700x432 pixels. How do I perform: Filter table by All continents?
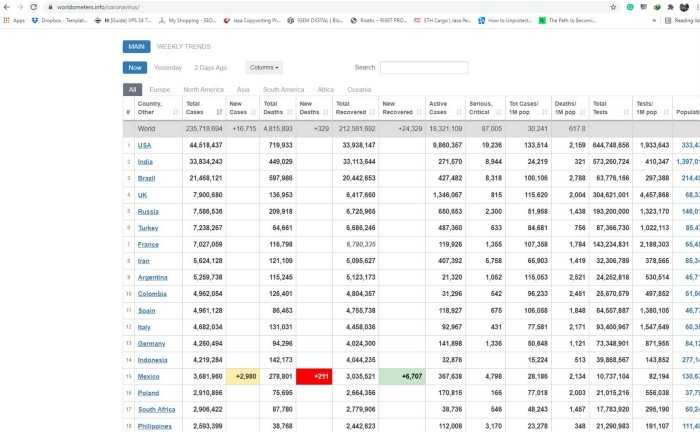pos(133,90)
